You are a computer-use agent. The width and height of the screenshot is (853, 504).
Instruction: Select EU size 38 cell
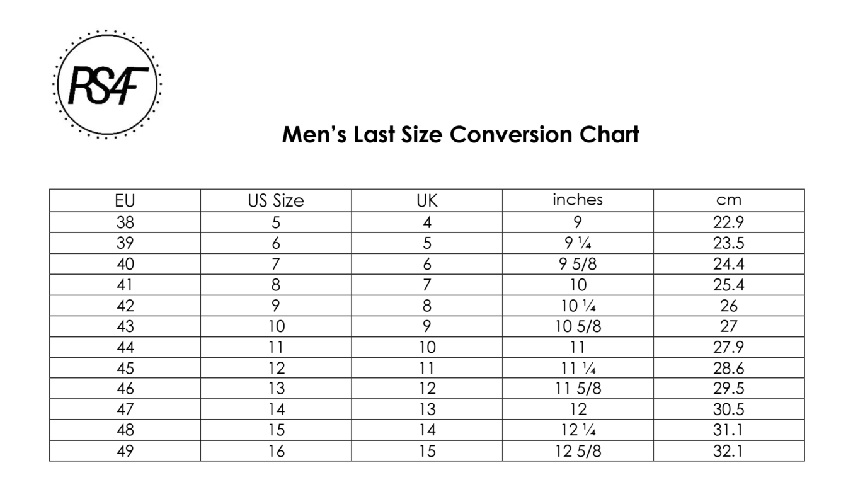point(125,222)
